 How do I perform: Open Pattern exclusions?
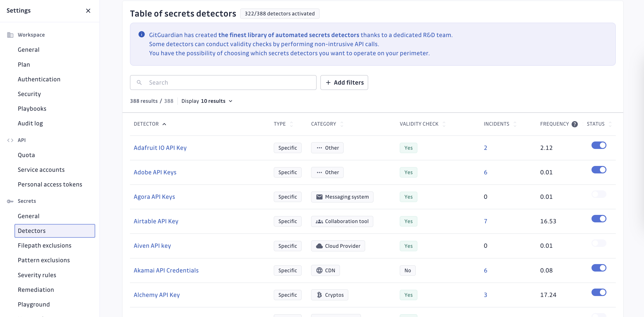pyautogui.click(x=44, y=260)
